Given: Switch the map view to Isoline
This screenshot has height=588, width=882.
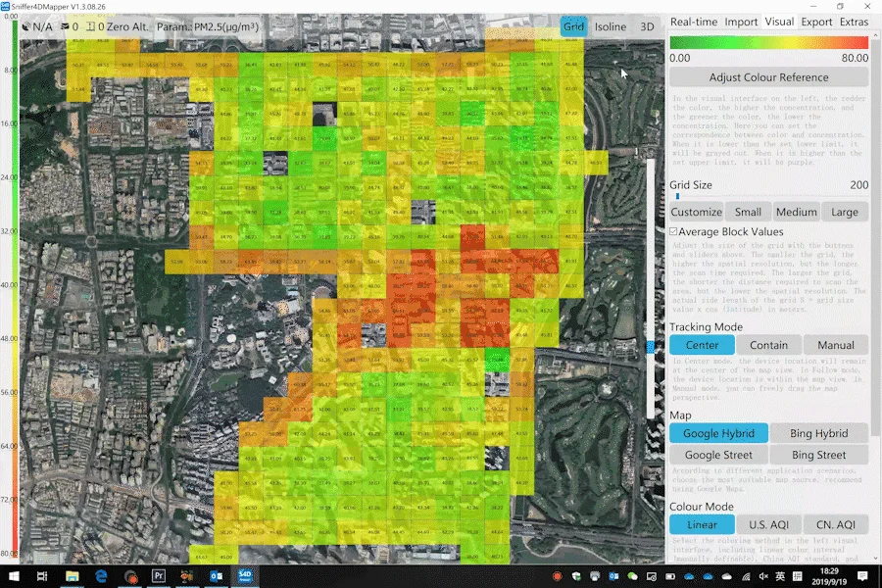Looking at the screenshot, I should pos(610,26).
